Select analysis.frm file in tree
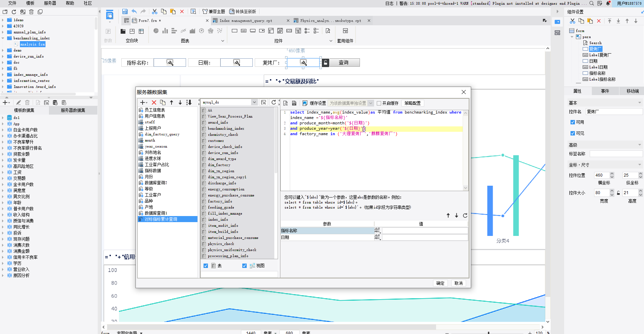This screenshot has width=644, height=334. point(32,44)
